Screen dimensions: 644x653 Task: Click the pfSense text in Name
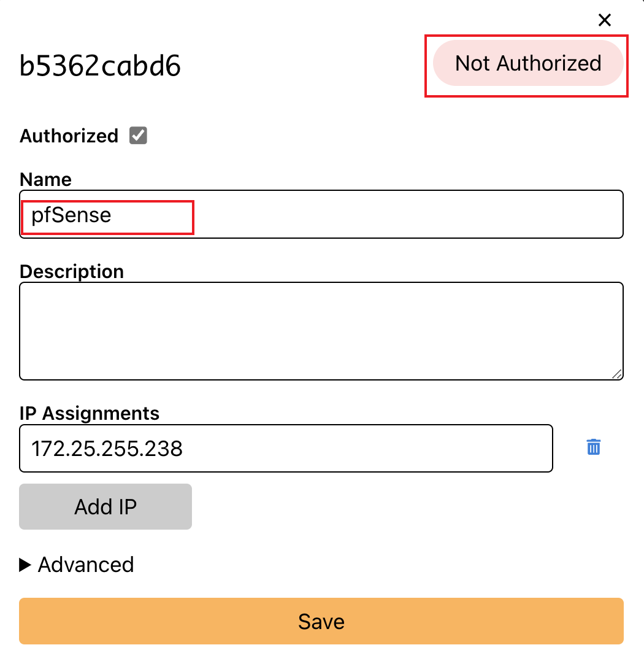[71, 215]
